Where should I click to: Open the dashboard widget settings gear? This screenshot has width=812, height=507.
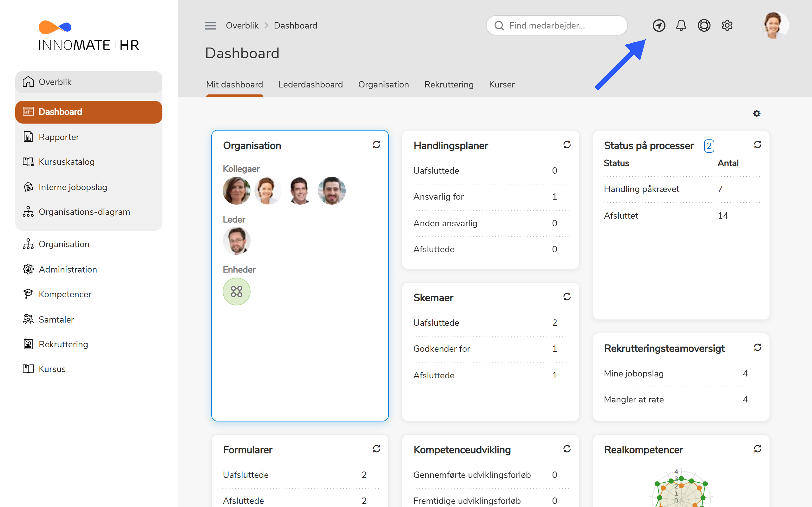click(756, 113)
